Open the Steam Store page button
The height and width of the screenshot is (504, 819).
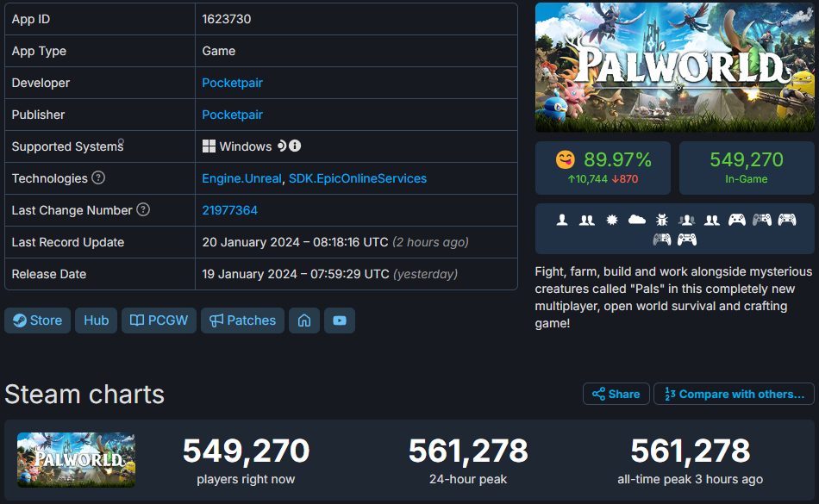(38, 320)
